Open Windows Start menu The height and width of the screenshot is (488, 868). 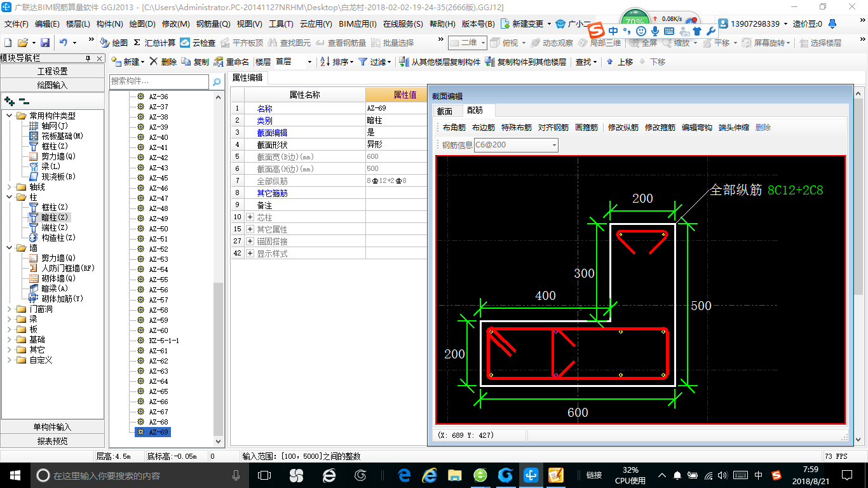coord(15,475)
